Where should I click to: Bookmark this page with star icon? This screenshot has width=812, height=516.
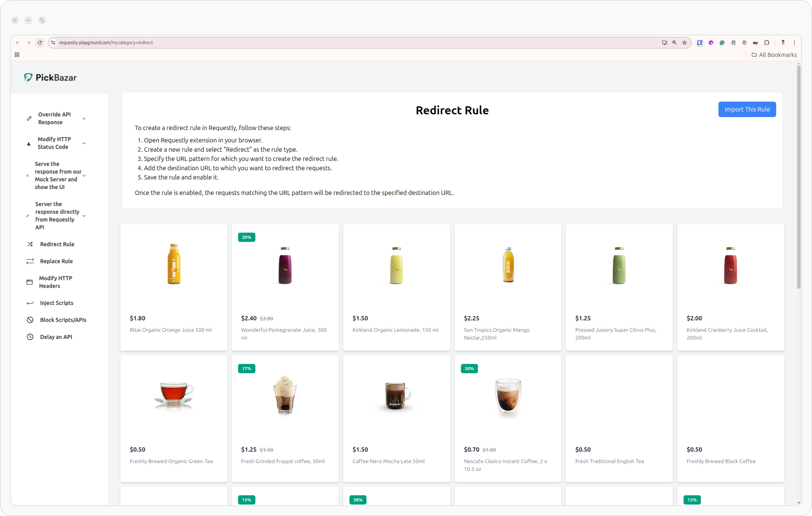click(684, 43)
